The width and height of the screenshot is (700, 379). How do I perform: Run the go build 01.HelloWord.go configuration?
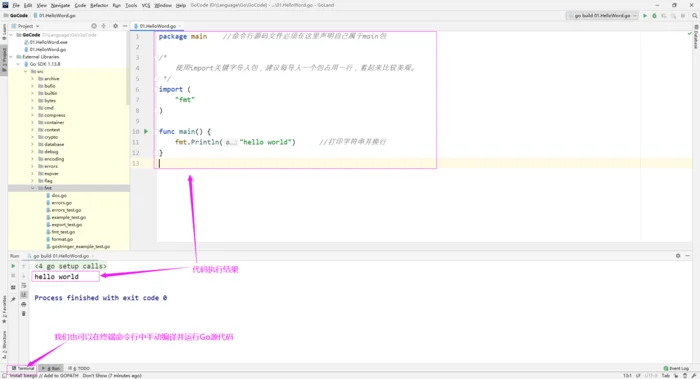645,16
